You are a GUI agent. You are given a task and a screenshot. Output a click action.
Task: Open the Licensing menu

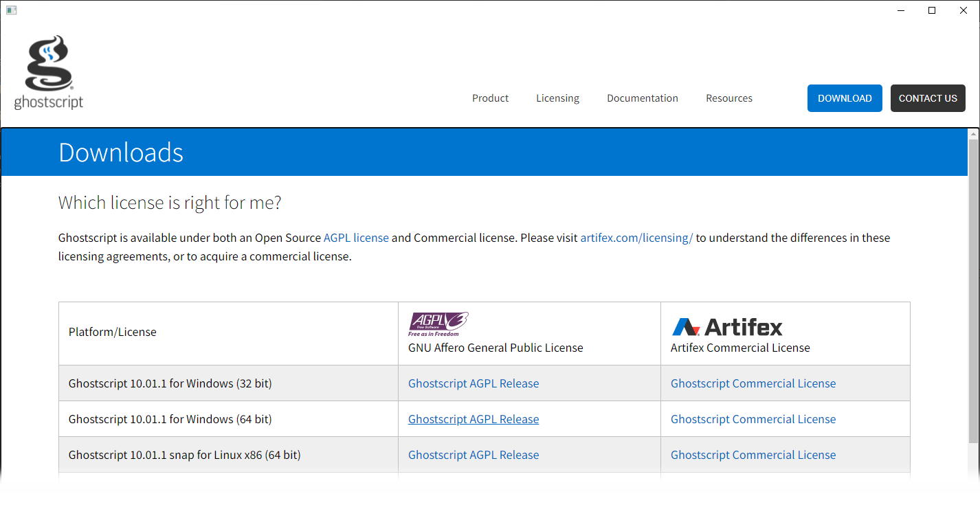point(557,98)
